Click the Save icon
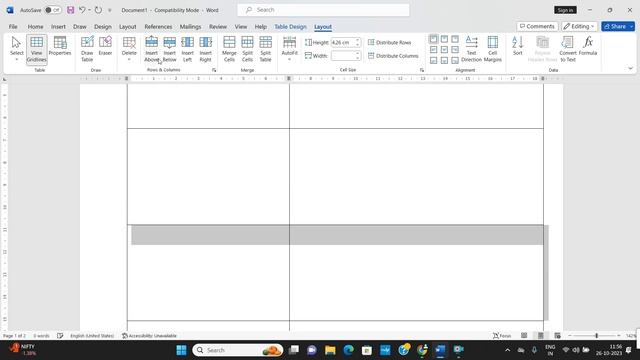This screenshot has width=640, height=360. tap(71, 10)
